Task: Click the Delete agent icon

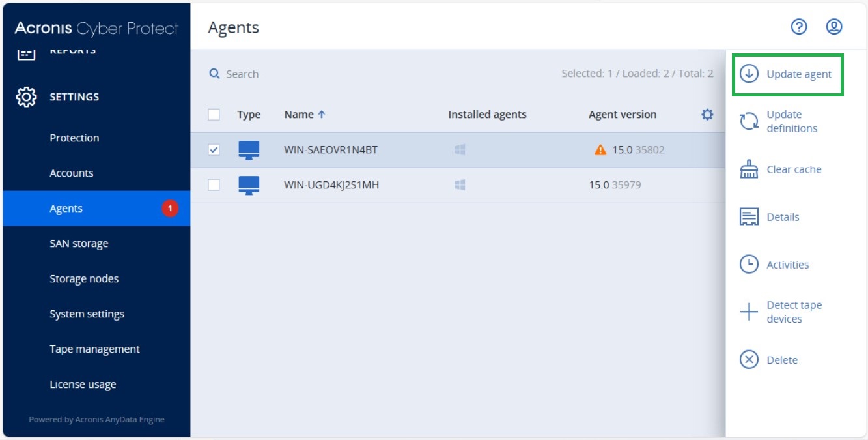Action: [x=750, y=359]
